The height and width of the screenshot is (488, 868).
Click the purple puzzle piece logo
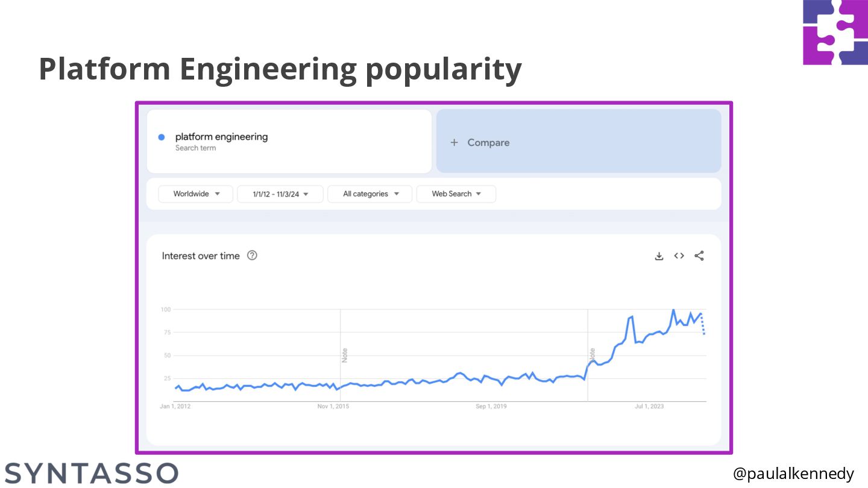click(x=835, y=32)
